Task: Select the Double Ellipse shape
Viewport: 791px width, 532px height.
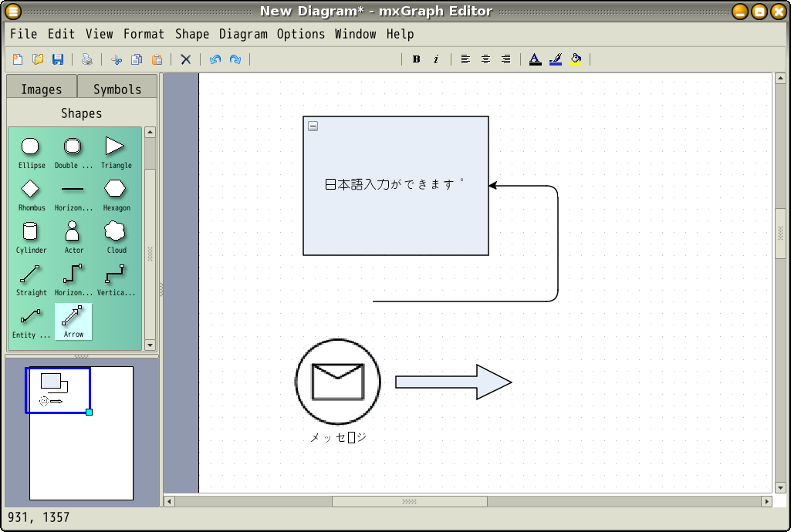Action: [73, 153]
